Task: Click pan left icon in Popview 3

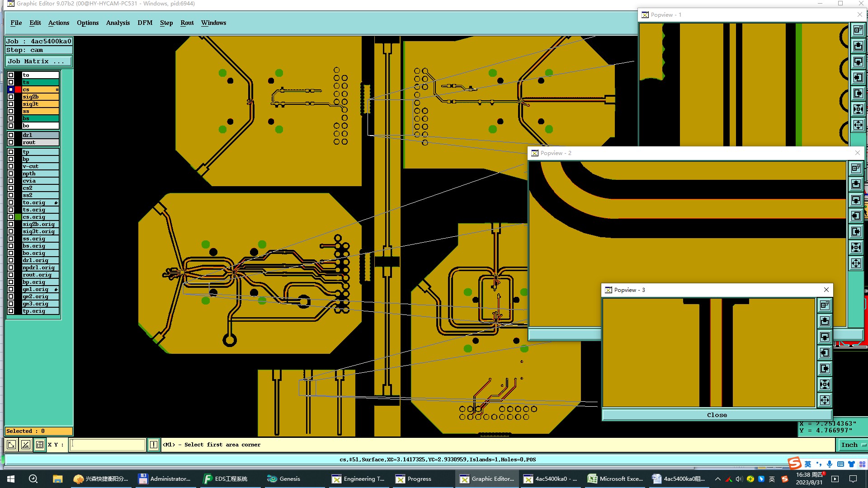Action: tap(825, 353)
